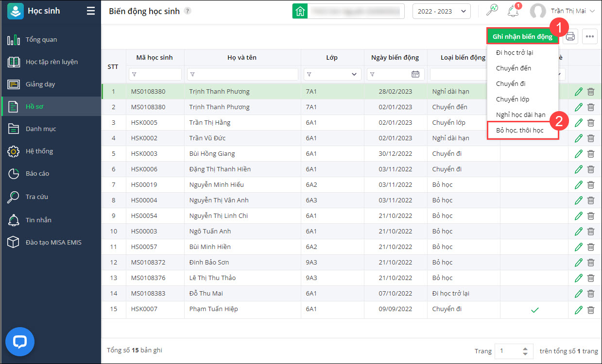Expand the 2022 - 2023 school year dropdown

[441, 11]
